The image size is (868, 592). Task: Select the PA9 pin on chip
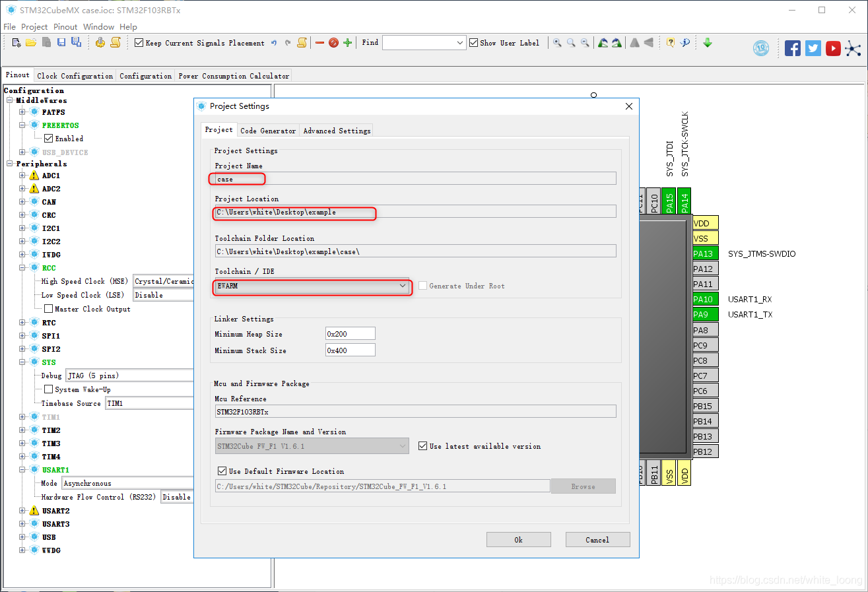pyautogui.click(x=704, y=315)
